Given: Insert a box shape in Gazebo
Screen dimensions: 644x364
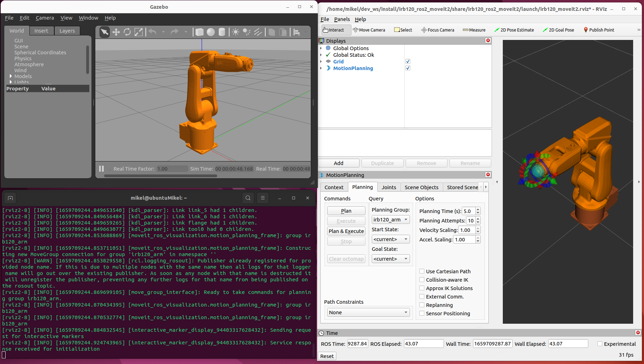Looking at the screenshot, I should [x=199, y=32].
